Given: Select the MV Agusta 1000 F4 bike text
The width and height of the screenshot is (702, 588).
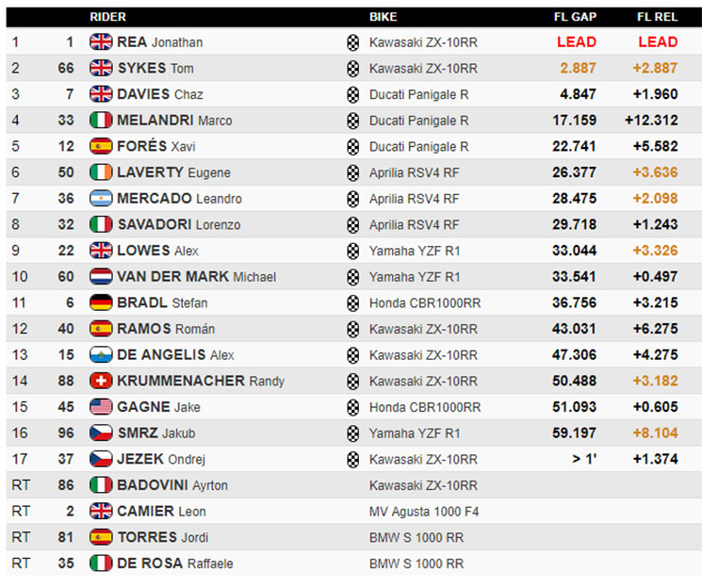Looking at the screenshot, I should tap(424, 512).
